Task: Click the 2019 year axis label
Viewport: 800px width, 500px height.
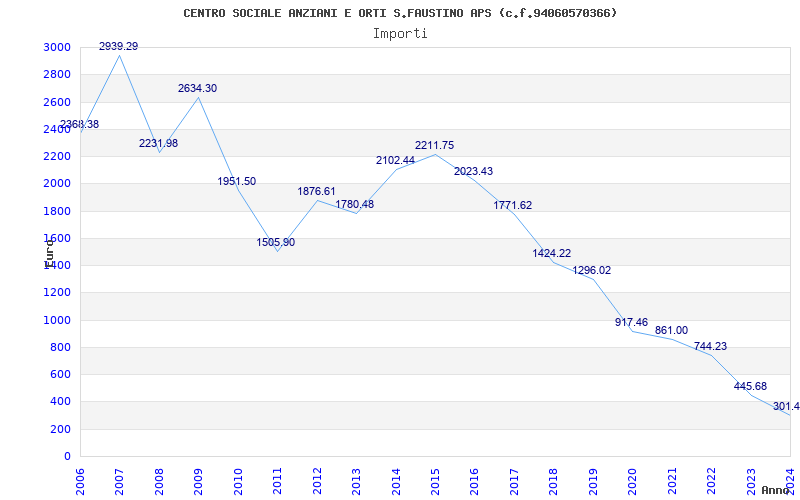Action: pos(593,480)
